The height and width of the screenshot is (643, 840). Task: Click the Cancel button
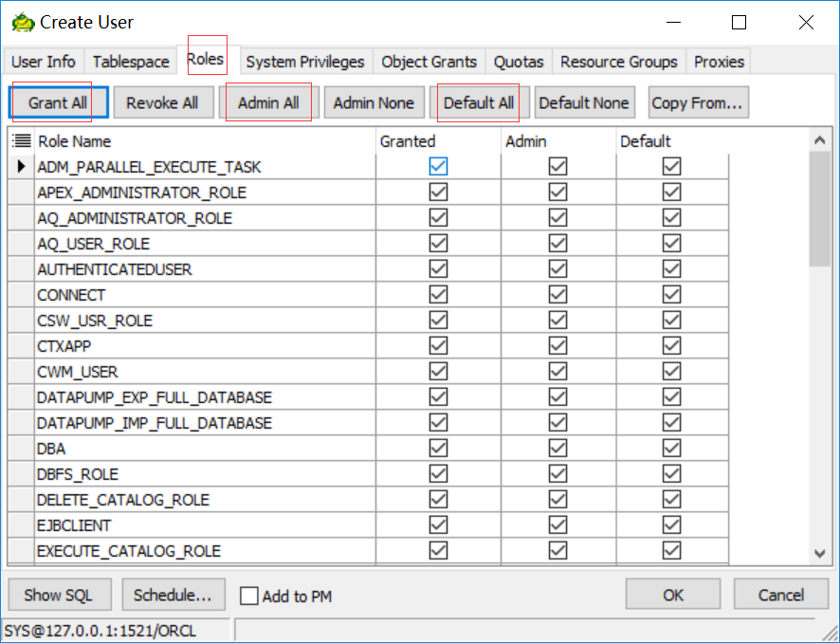781,595
